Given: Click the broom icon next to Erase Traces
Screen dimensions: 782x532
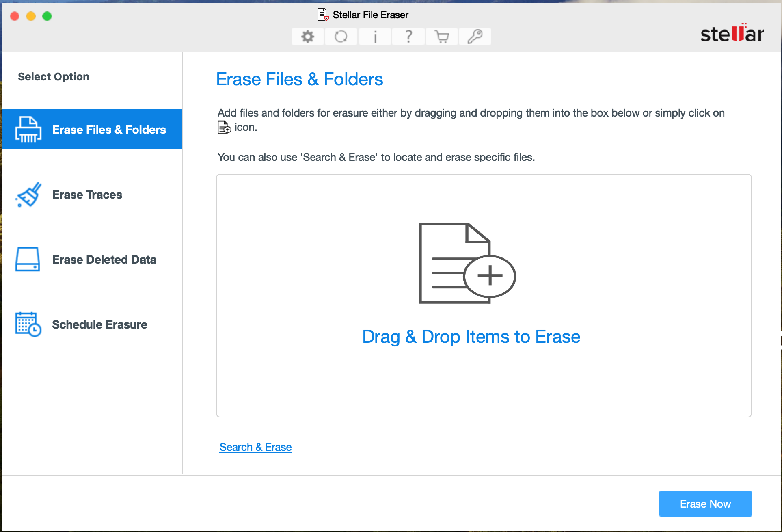Looking at the screenshot, I should point(28,195).
